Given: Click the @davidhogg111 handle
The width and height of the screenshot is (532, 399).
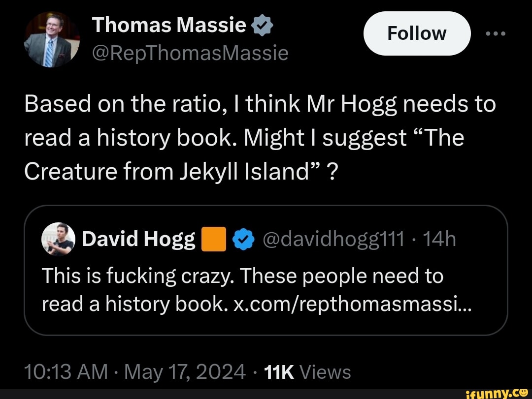Looking at the screenshot, I should pos(334,240).
